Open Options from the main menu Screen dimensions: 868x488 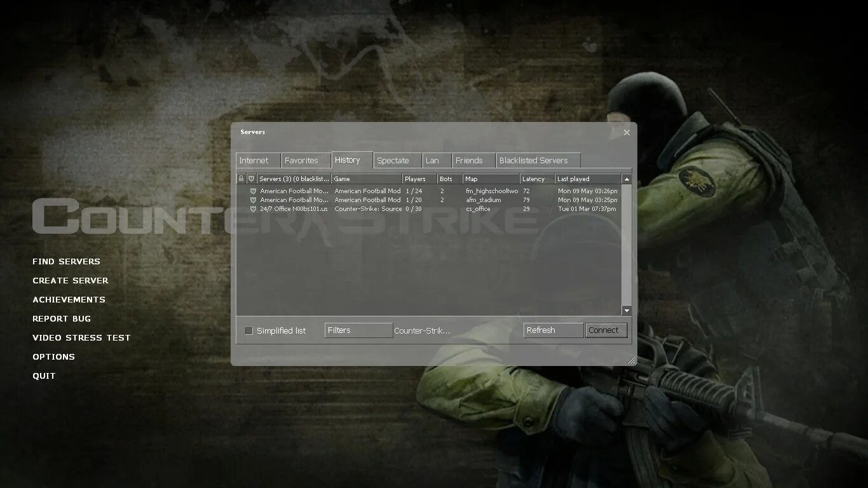point(54,356)
